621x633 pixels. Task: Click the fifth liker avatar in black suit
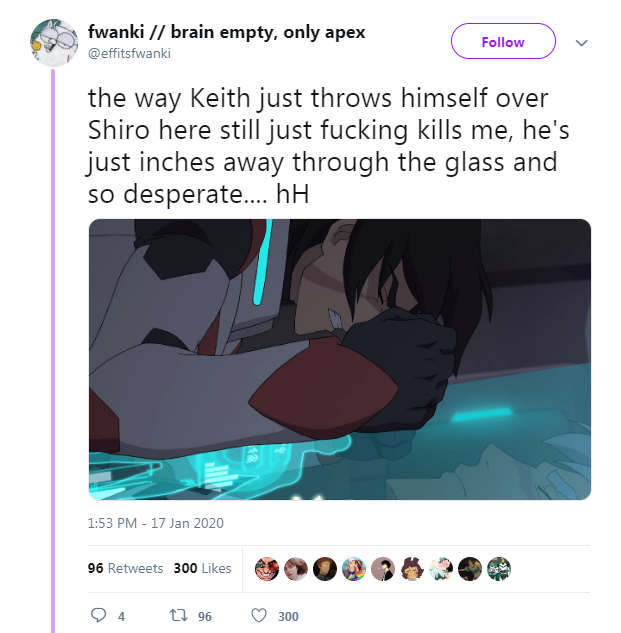(383, 569)
